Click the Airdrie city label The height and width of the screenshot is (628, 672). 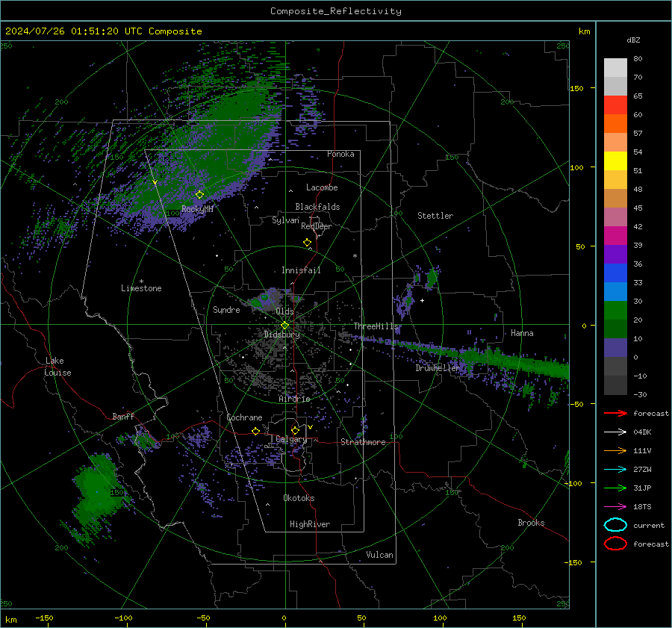point(294,399)
